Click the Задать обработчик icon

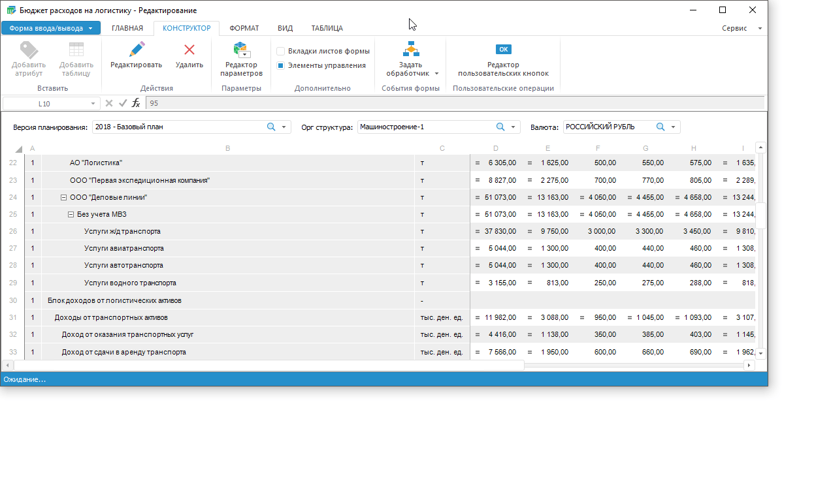(x=411, y=50)
